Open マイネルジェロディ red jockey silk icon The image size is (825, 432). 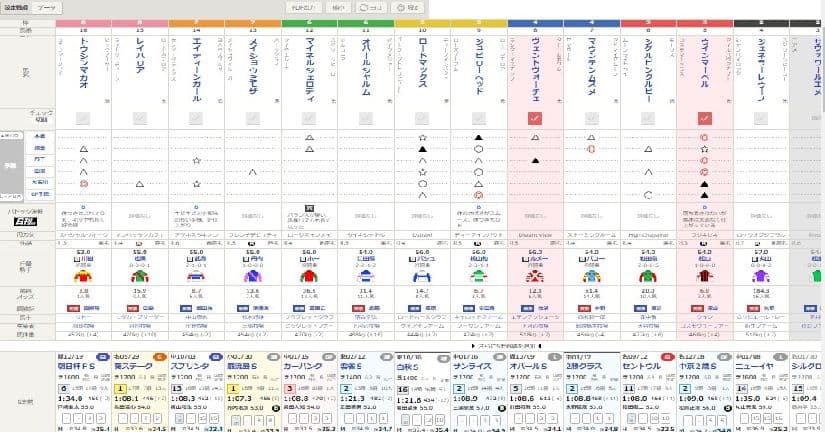point(309,277)
